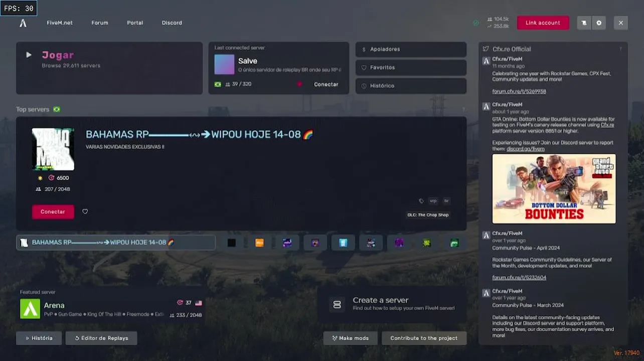
Task: Open the settings gear icon
Action: point(599,23)
